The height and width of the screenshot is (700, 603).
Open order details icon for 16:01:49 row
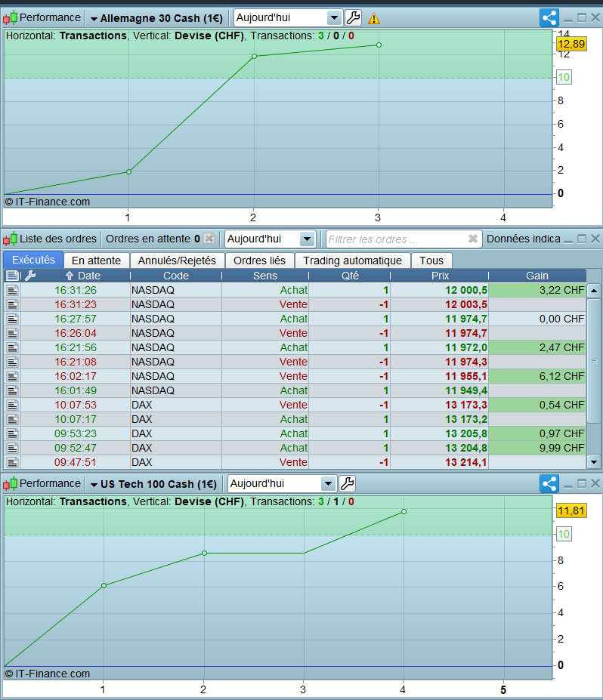pos(13,390)
